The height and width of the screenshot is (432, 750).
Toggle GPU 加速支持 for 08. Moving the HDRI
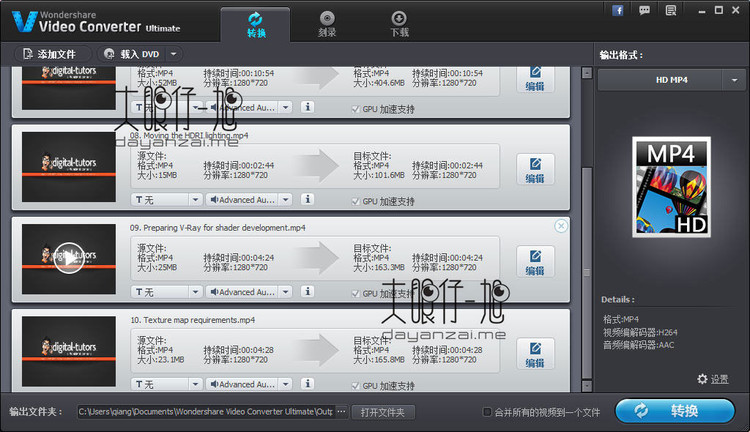[x=355, y=201]
